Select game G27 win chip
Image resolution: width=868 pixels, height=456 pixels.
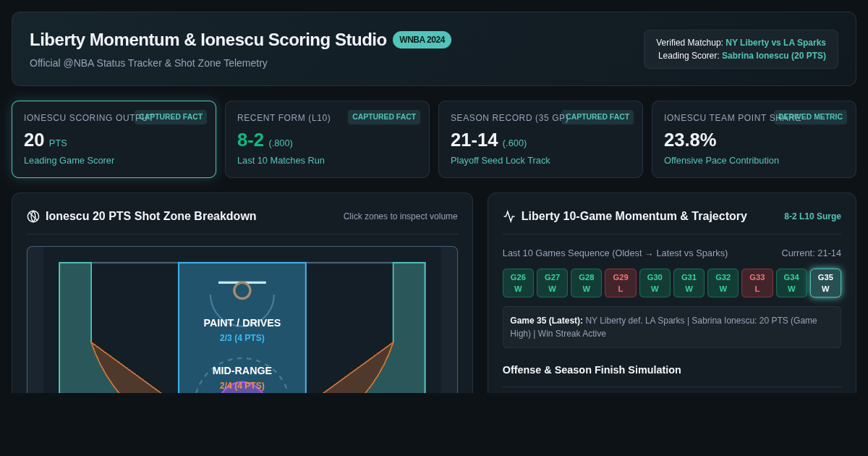[552, 283]
